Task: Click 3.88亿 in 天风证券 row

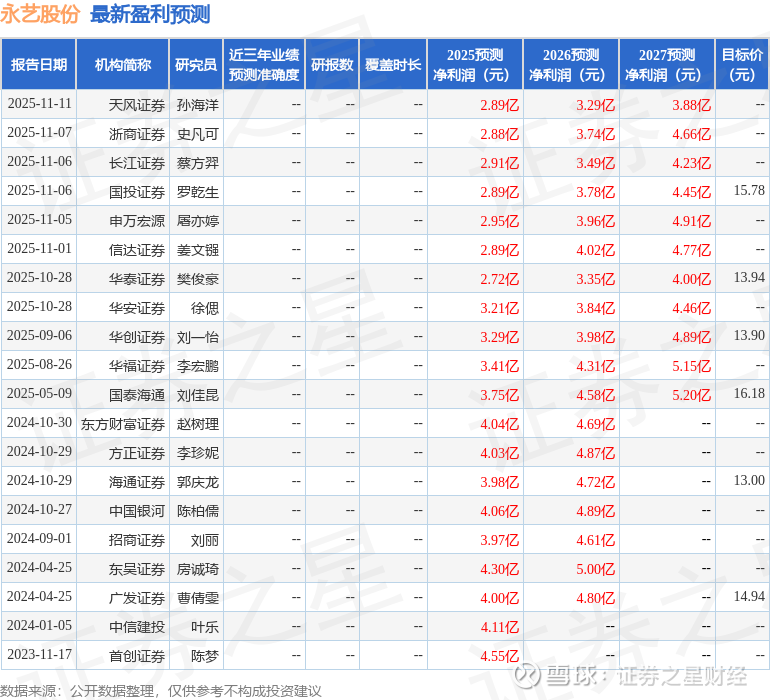Action: pos(691,105)
